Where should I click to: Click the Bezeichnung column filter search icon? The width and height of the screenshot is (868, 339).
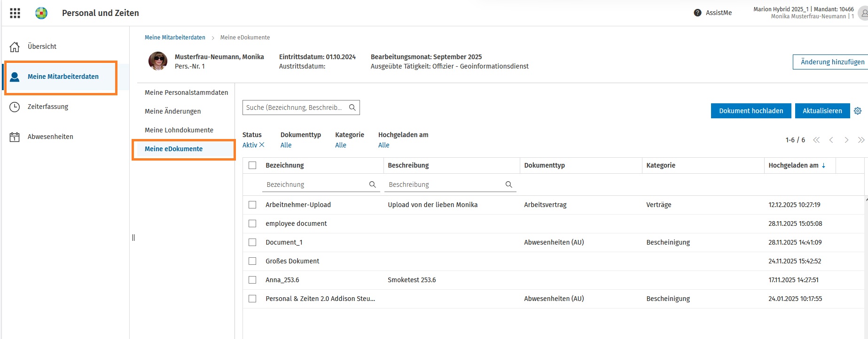373,185
